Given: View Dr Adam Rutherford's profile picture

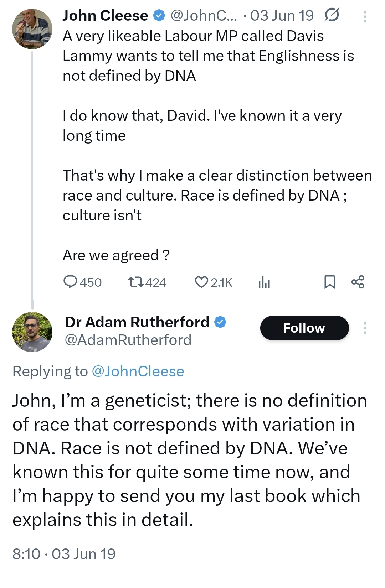Looking at the screenshot, I should (x=32, y=332).
